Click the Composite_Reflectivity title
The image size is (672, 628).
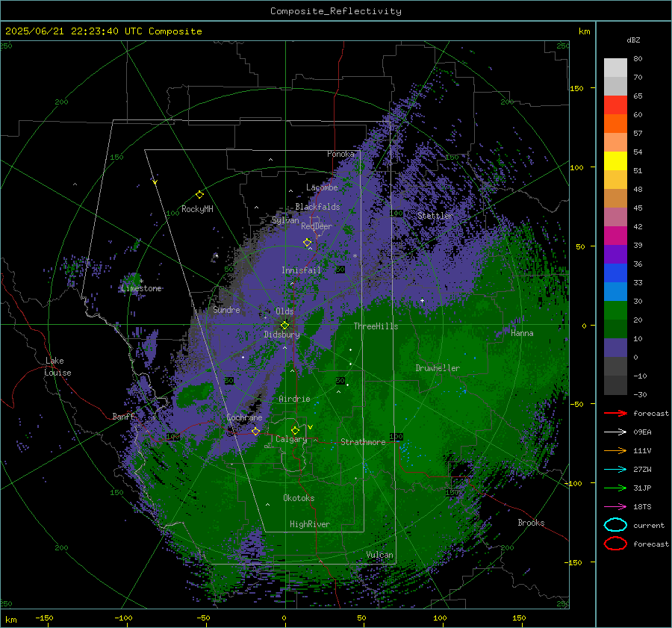[336, 11]
